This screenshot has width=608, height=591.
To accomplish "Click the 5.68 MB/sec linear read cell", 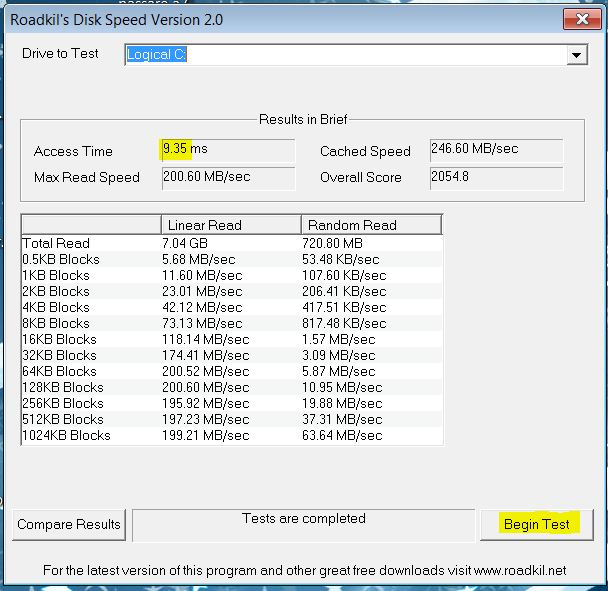I will pos(199,259).
